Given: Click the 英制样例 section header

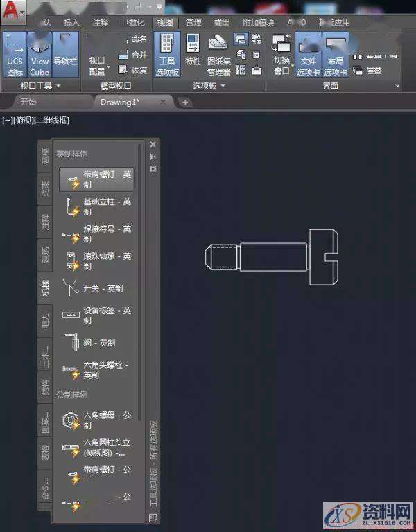Looking at the screenshot, I should click(71, 154).
